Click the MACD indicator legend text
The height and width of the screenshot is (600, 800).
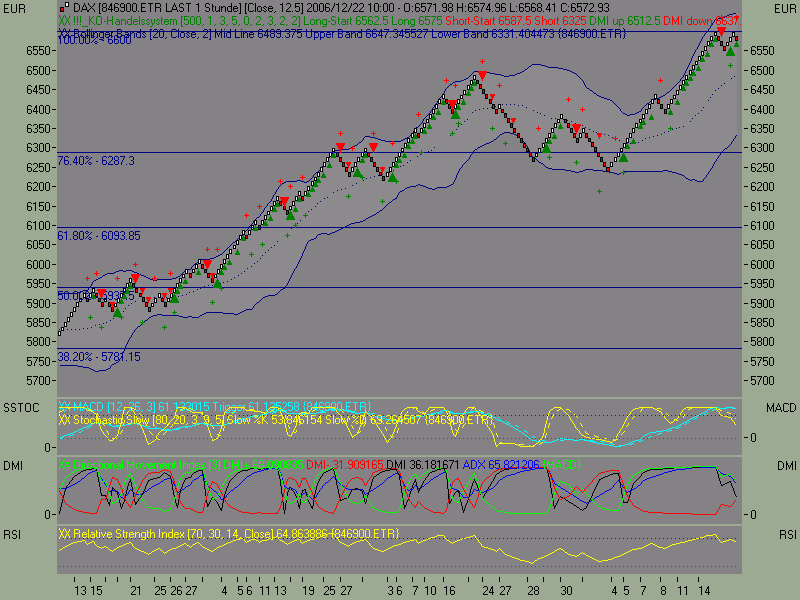pyautogui.click(x=215, y=407)
